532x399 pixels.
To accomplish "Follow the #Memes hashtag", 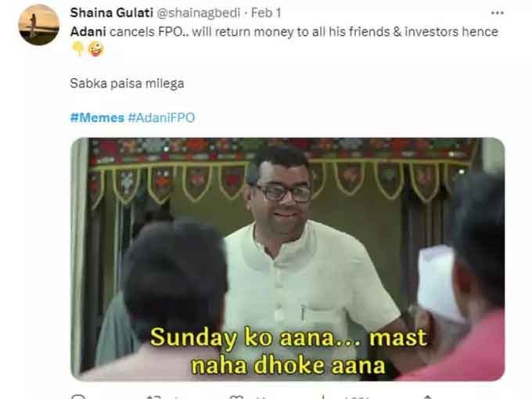I will (x=97, y=117).
